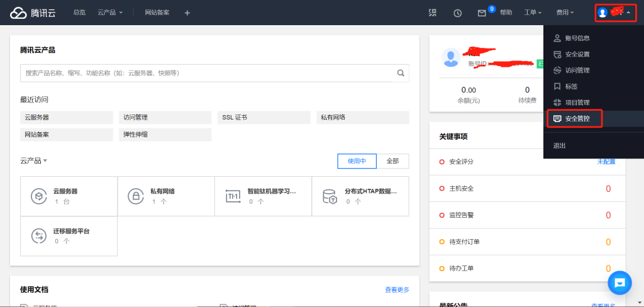Click 查看更多 link beside 使用文档
The width and height of the screenshot is (644, 307).
[x=397, y=290]
